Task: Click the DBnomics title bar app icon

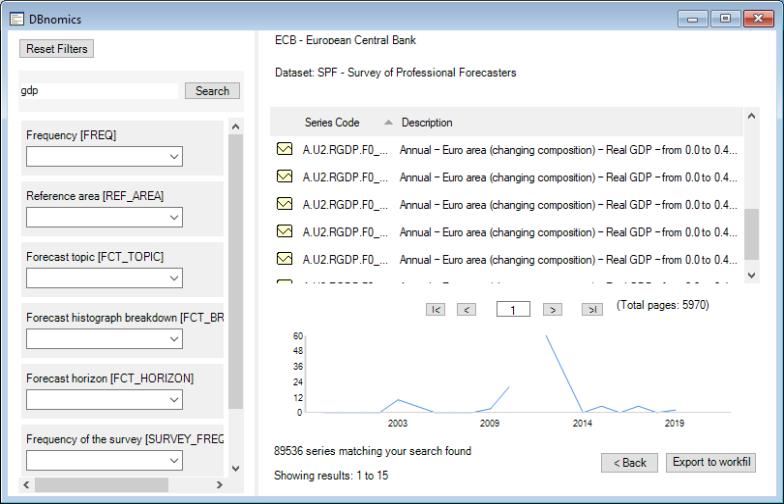Action: pos(11,20)
